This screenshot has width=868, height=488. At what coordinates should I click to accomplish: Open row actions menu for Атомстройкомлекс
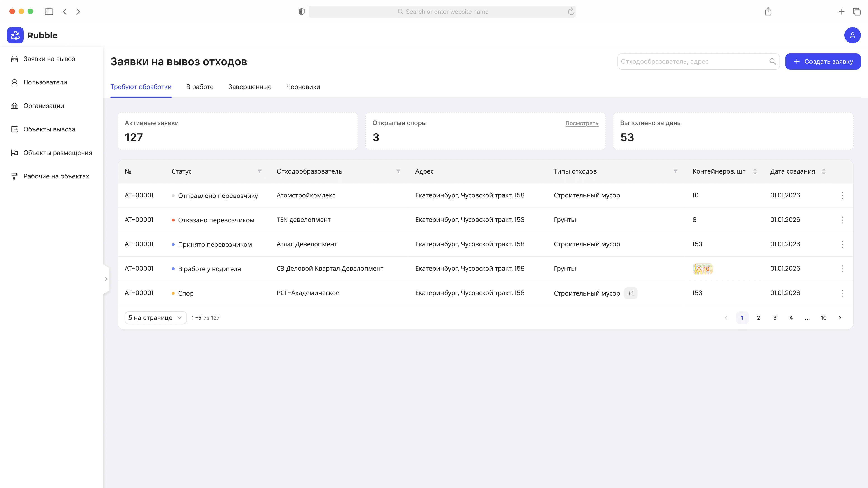coord(842,196)
